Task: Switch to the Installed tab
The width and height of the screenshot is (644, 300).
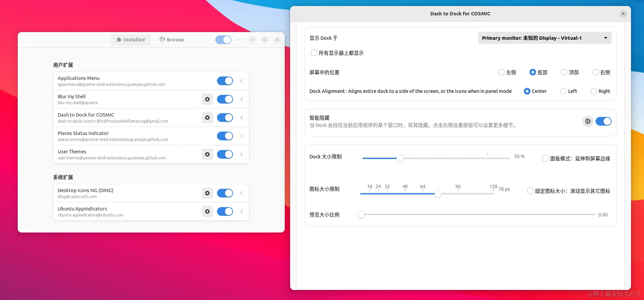Action: pos(131,40)
